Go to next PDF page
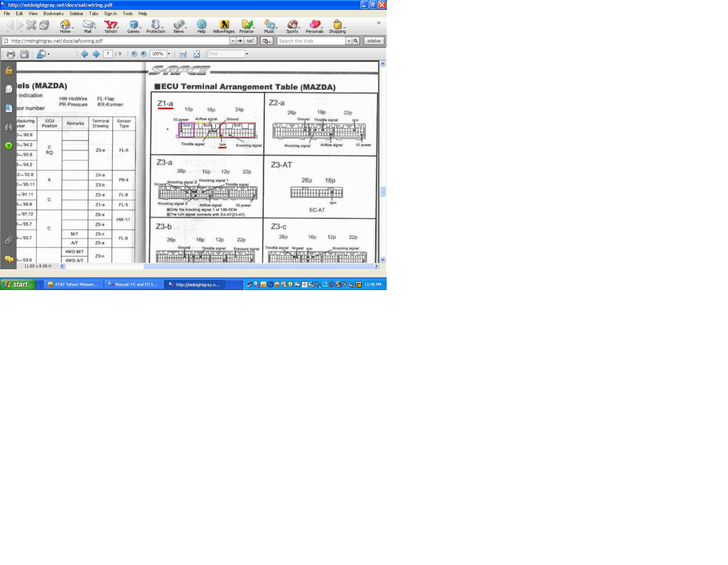Screen dimensions: 728x565 (96, 54)
